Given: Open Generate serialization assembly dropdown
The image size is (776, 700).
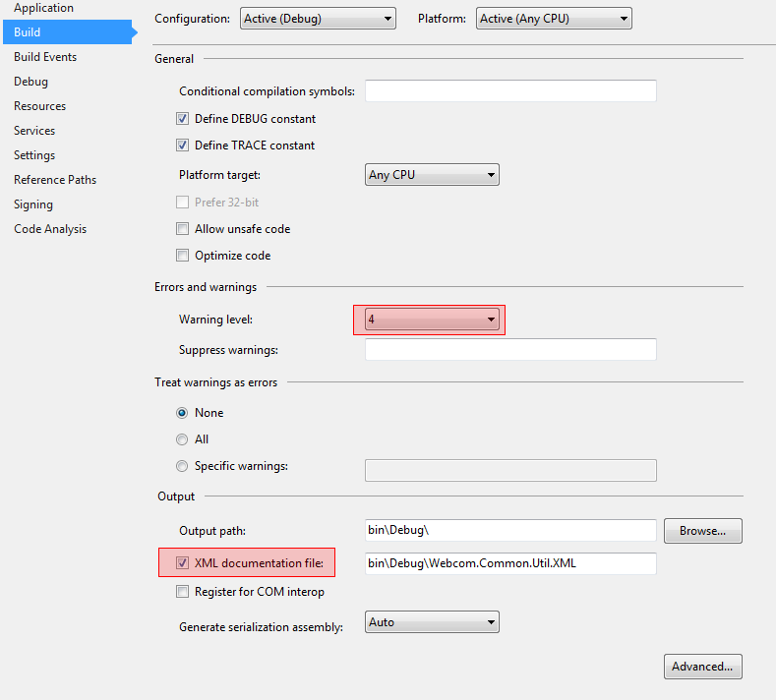Looking at the screenshot, I should point(432,621).
